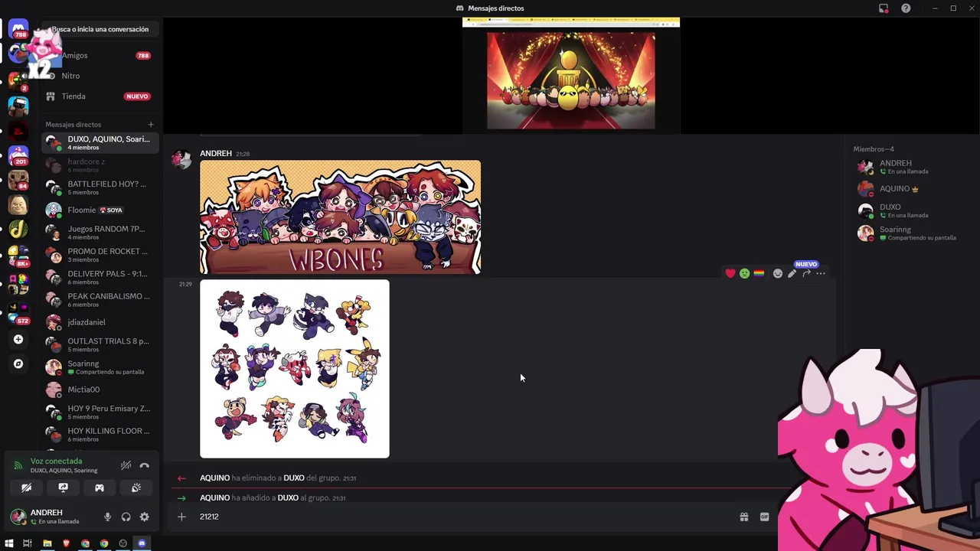Viewport: 980px width, 551px height.
Task: Click the search or start conversation field
Action: pos(100,29)
